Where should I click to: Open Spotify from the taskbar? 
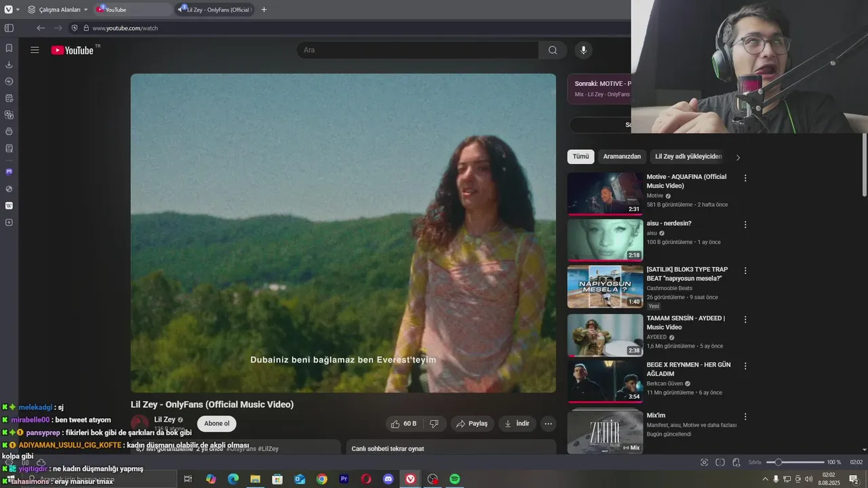pyautogui.click(x=454, y=479)
